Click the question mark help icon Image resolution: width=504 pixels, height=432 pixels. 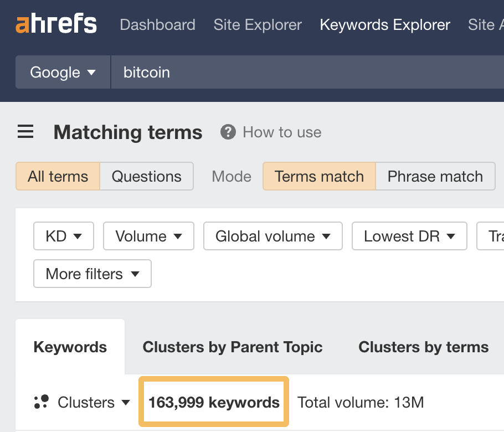click(228, 132)
